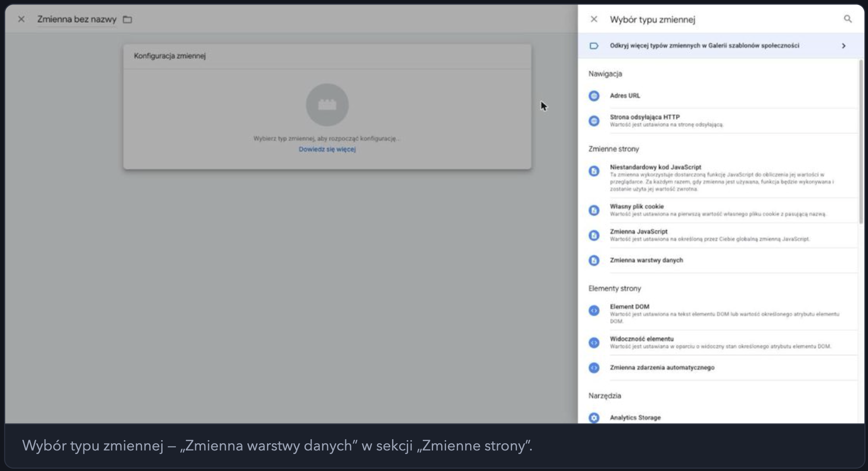This screenshot has width=868, height=471.
Task: Click the Elementy strony section heading
Action: click(614, 288)
